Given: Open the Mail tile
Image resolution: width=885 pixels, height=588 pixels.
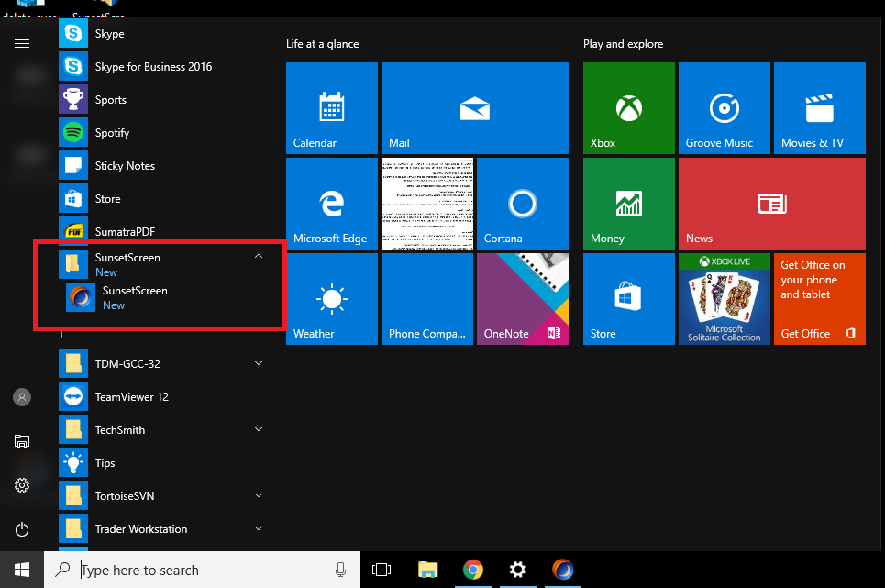Looking at the screenshot, I should tap(475, 107).
